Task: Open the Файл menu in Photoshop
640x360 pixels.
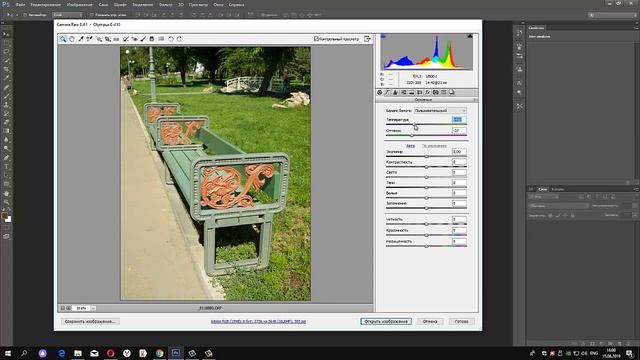Action: tap(20, 4)
